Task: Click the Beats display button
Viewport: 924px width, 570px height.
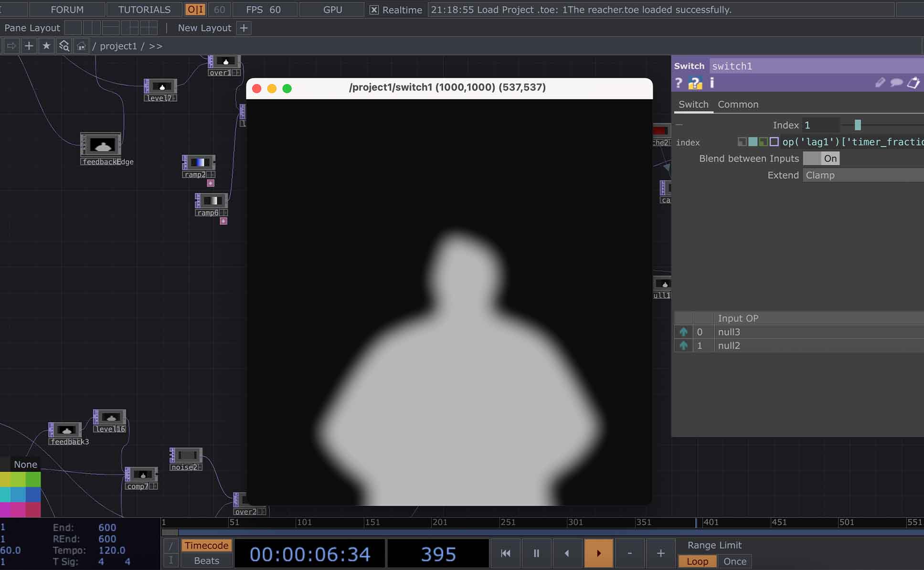Action: tap(206, 560)
